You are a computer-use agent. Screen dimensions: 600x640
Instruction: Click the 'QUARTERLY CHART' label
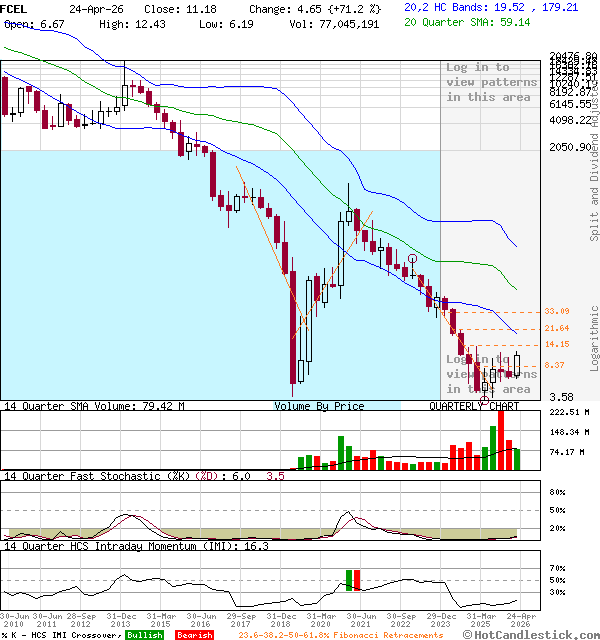474,406
